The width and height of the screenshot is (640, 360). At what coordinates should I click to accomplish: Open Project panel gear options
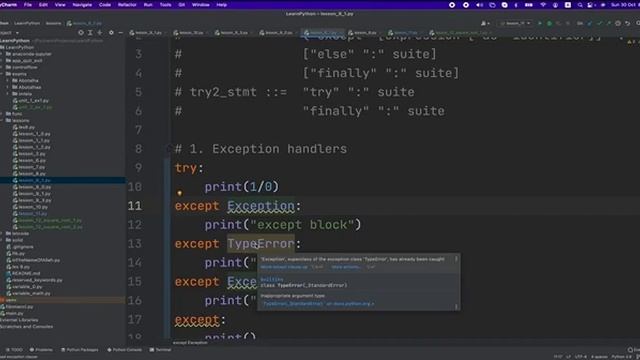coord(111,33)
